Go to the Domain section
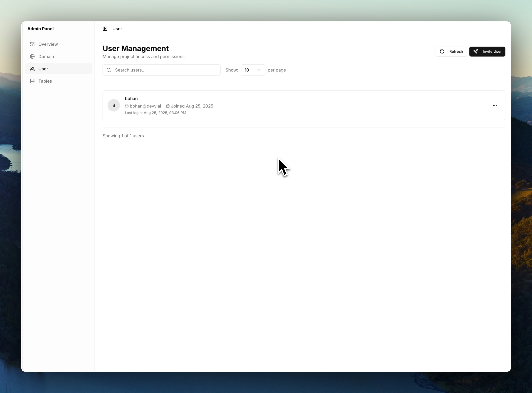532x393 pixels. click(x=46, y=57)
